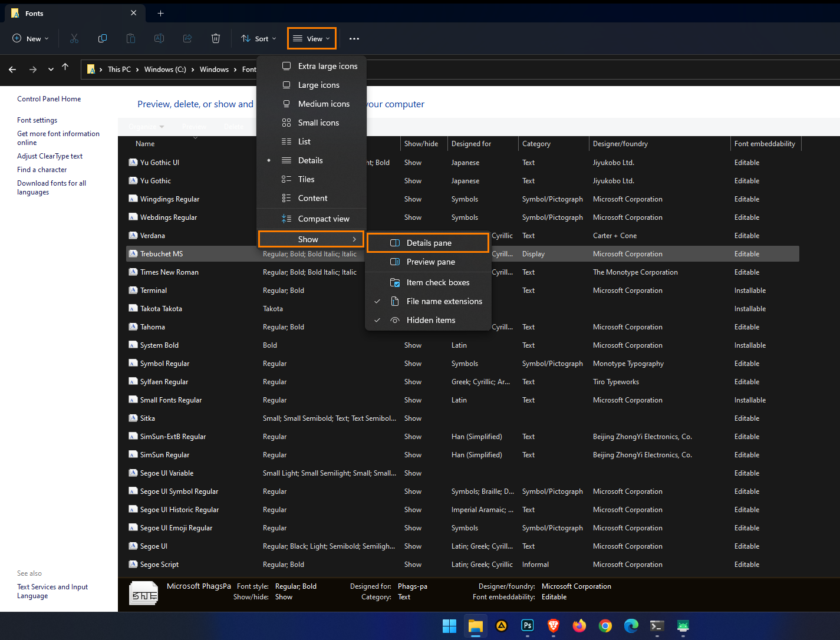Choose Small icons view
Screen dimensions: 840x640
pyautogui.click(x=312, y=123)
